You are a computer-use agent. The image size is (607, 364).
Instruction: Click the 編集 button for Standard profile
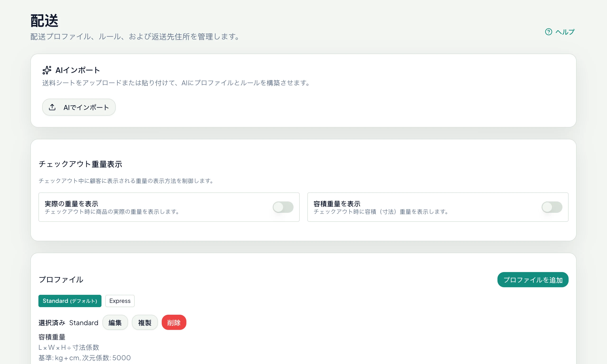tap(115, 323)
